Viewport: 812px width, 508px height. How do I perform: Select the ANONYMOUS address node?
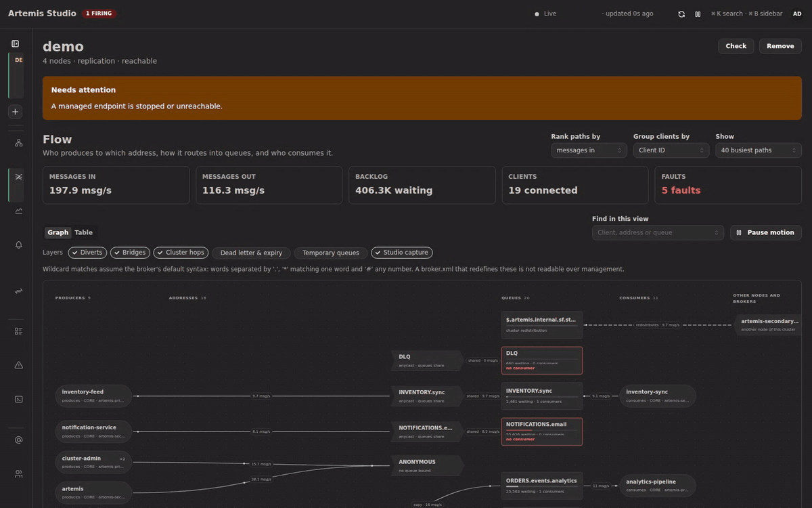click(428, 465)
